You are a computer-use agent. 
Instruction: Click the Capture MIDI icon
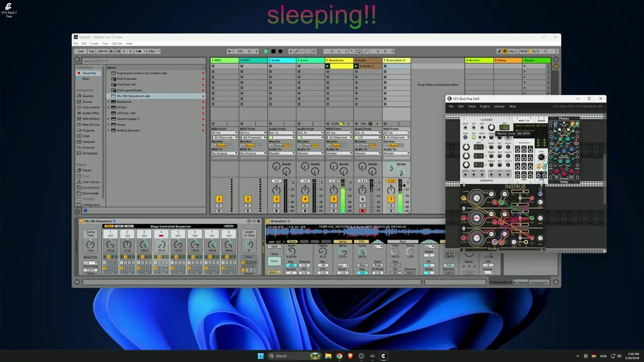308,51
